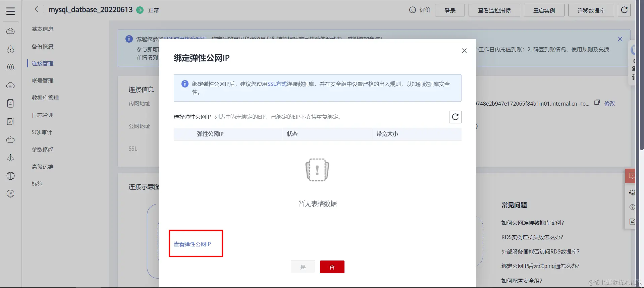Open 基本信息 in the side menu

click(43, 29)
